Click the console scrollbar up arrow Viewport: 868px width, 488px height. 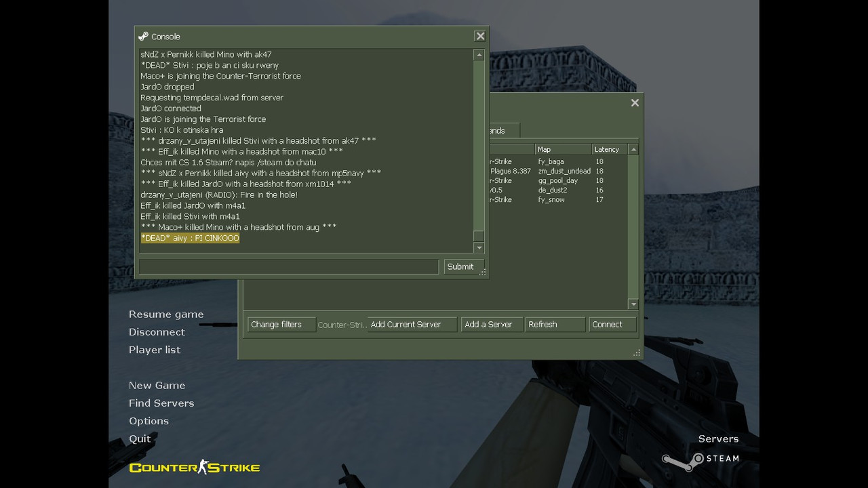(479, 55)
